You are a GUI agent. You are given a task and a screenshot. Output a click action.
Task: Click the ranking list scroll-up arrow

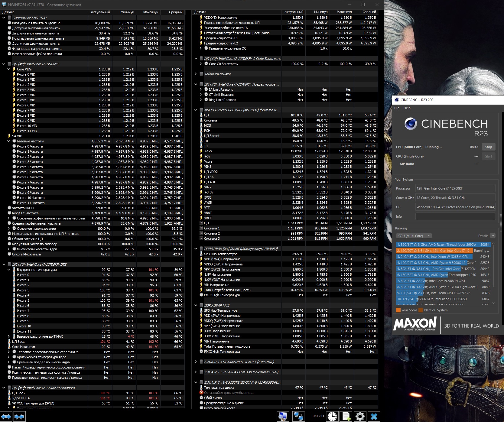pyautogui.click(x=494, y=243)
